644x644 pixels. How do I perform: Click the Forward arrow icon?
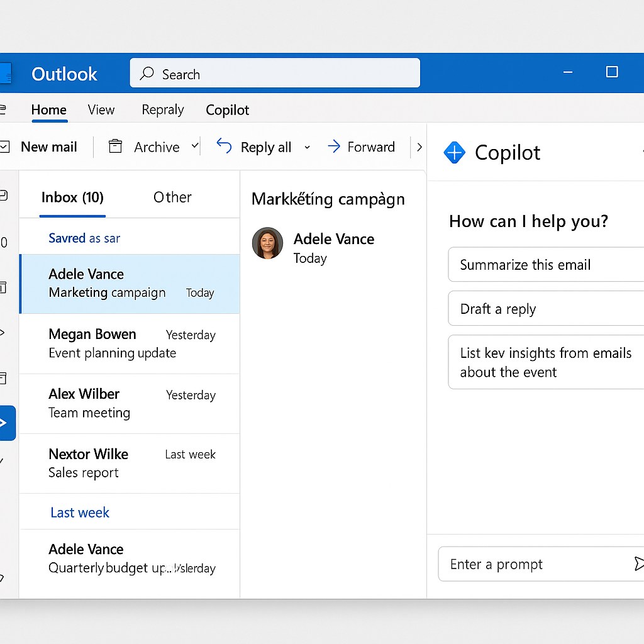334,146
